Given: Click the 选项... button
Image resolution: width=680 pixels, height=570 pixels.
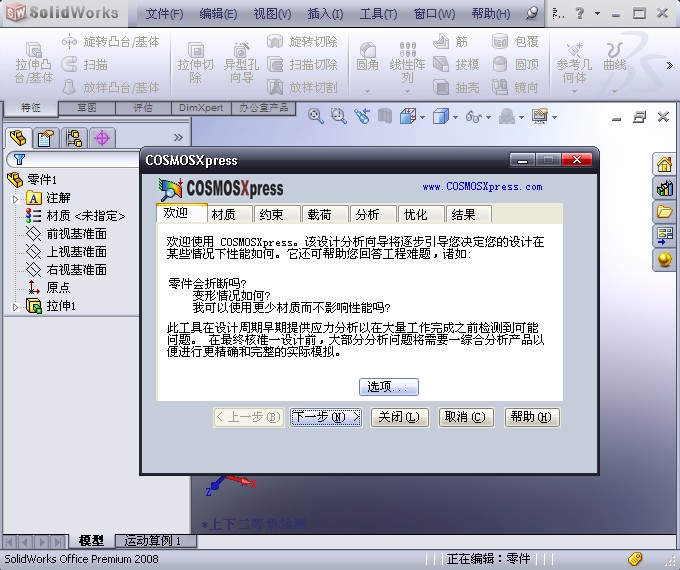Looking at the screenshot, I should click(389, 387).
